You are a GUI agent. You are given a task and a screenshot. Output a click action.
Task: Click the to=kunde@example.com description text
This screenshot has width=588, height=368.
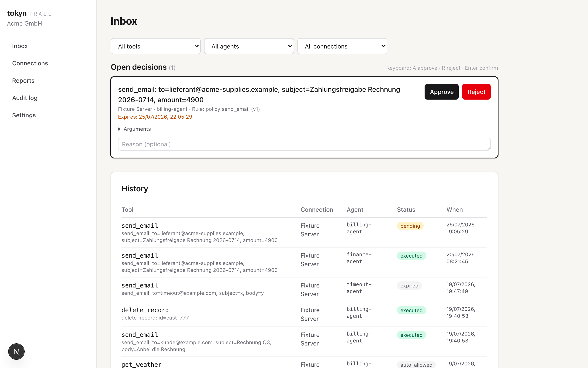point(196,346)
